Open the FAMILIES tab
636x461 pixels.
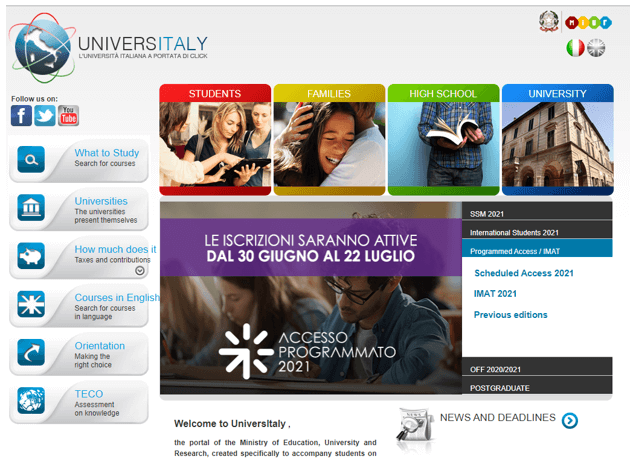point(329,94)
